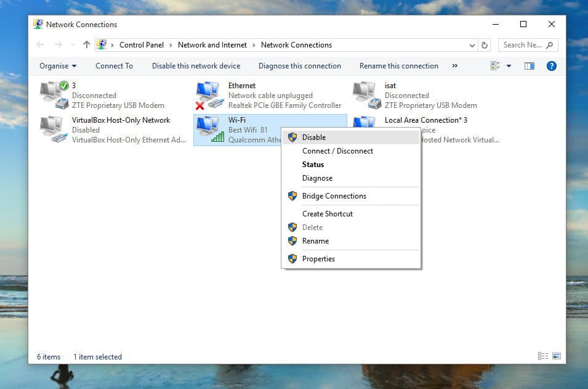The height and width of the screenshot is (389, 588).
Task: Expand chevron after Network and Internet breadcrumb
Action: pos(254,45)
